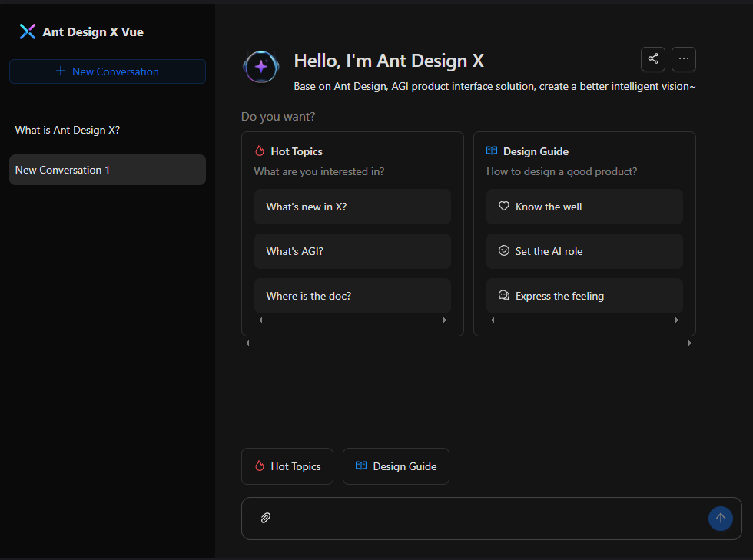Screen dimensions: 753x560
Task: Click right scroll arrow in Design Guide card
Action: pyautogui.click(x=677, y=320)
